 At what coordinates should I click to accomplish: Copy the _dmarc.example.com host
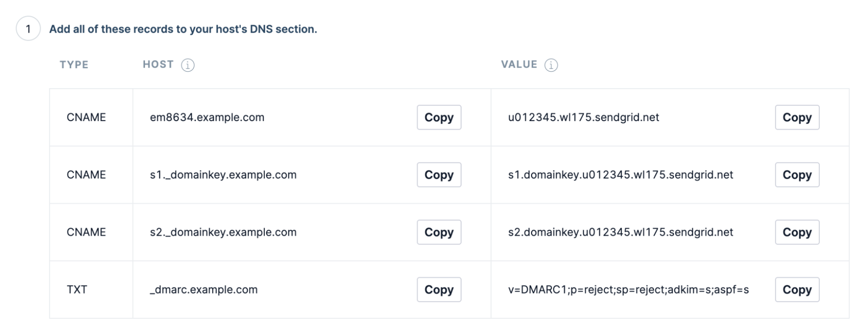439,289
